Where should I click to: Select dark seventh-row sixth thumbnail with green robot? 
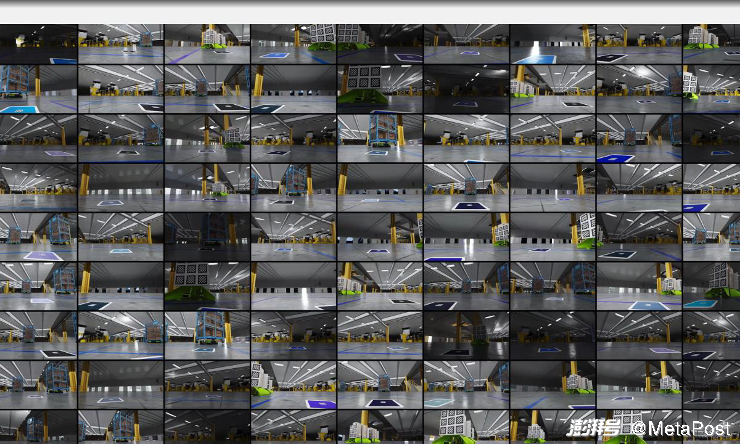coord(466,335)
